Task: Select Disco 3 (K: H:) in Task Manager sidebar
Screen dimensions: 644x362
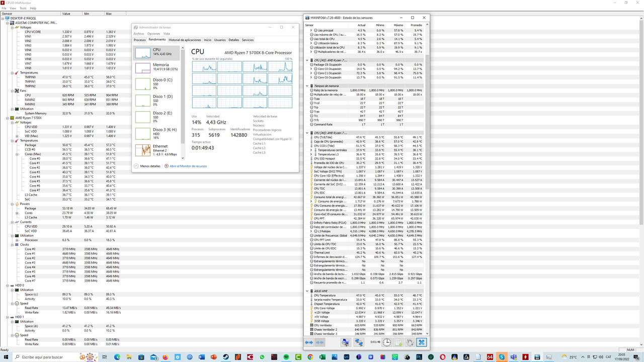Action: pos(156,133)
